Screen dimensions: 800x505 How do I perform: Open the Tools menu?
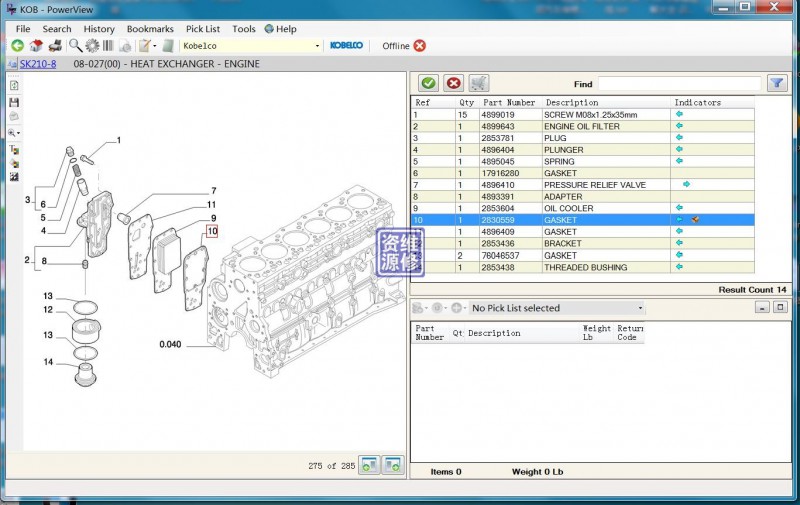pos(243,29)
